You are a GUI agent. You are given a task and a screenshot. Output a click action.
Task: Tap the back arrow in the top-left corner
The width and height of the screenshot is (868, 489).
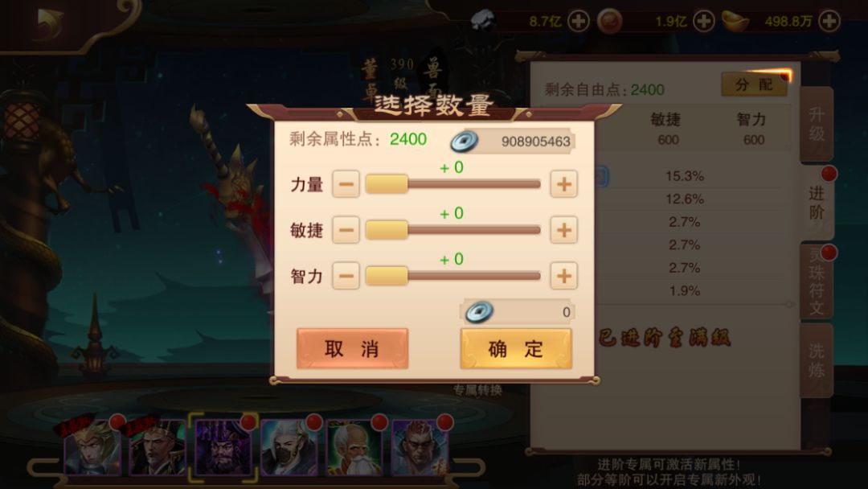[49, 23]
